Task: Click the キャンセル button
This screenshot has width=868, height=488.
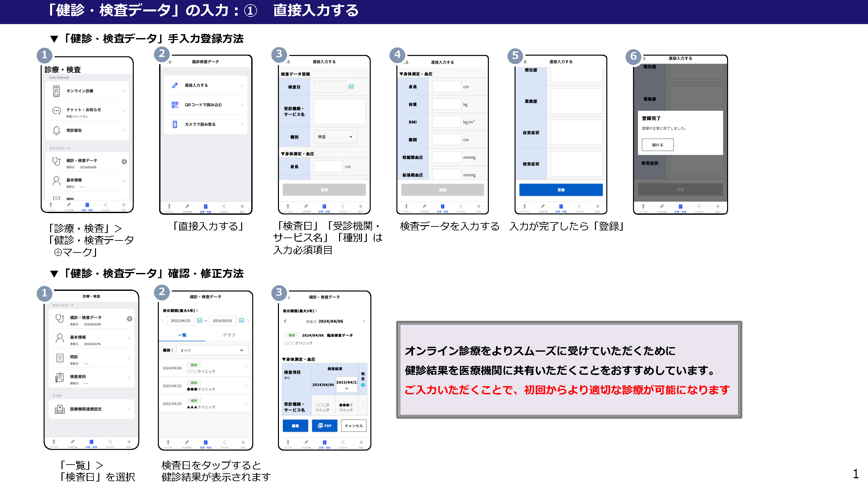Action: tap(353, 426)
